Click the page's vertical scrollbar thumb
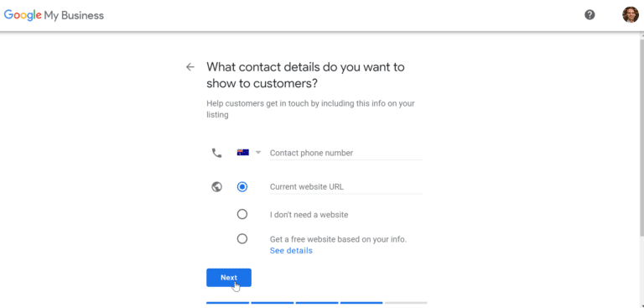The width and height of the screenshot is (644, 308). (x=641, y=138)
